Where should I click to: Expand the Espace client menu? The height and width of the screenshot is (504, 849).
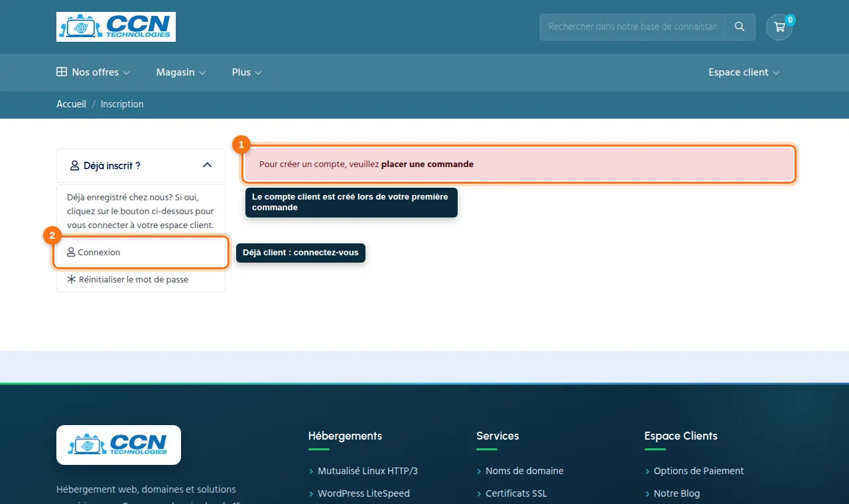coord(744,72)
